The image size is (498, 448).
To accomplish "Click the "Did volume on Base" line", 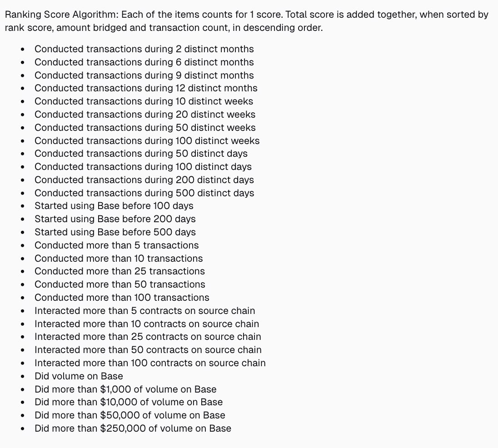I will tap(79, 376).
